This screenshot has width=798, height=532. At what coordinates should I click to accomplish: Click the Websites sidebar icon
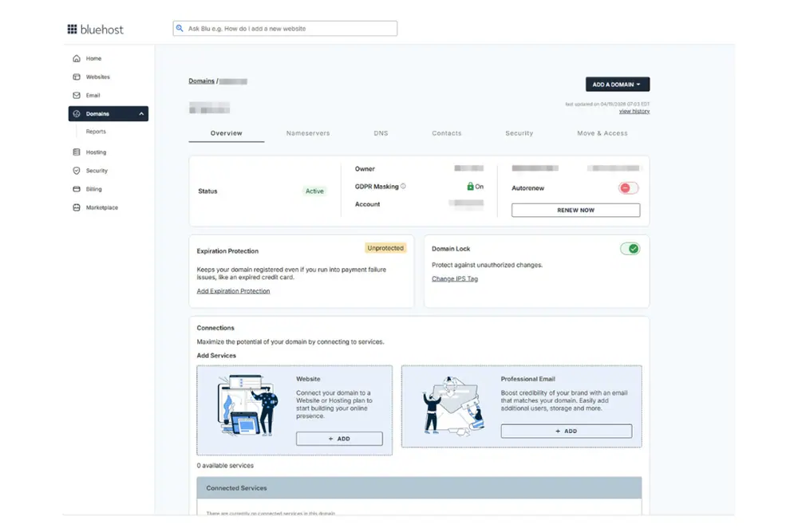pyautogui.click(x=77, y=77)
